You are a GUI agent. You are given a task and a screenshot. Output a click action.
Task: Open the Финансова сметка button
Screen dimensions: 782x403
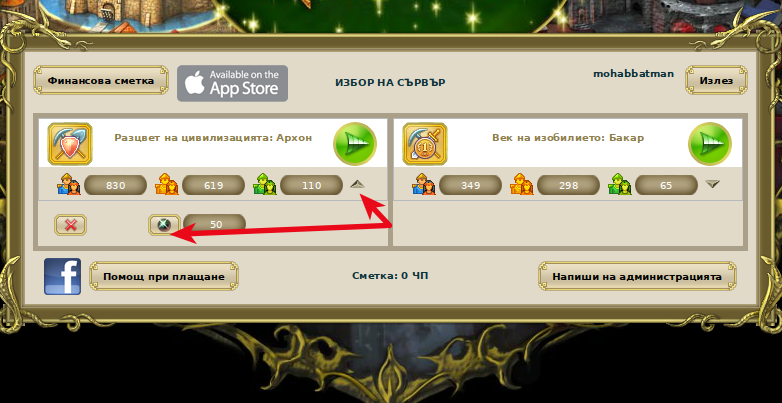tap(101, 80)
